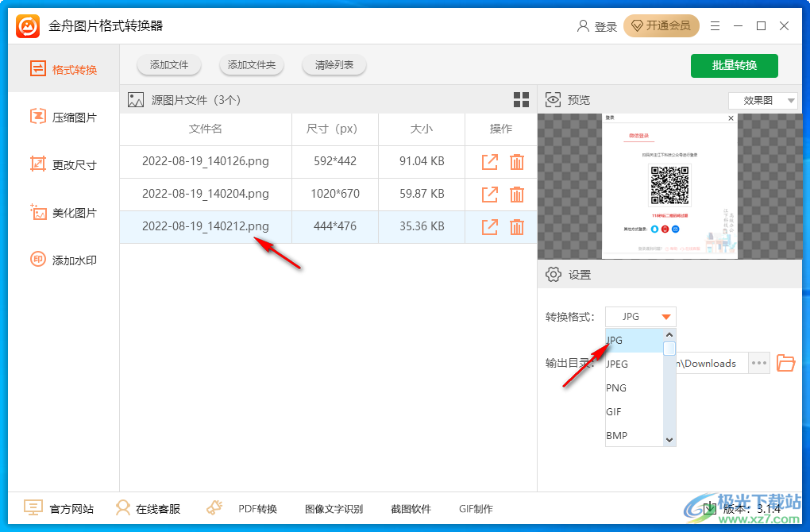Click the orange output directory folder icon
Screen dimensions: 810x532
[x=785, y=363]
